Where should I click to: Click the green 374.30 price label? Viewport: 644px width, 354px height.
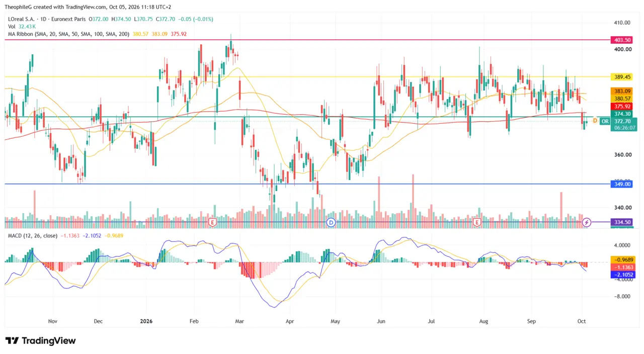tap(621, 114)
